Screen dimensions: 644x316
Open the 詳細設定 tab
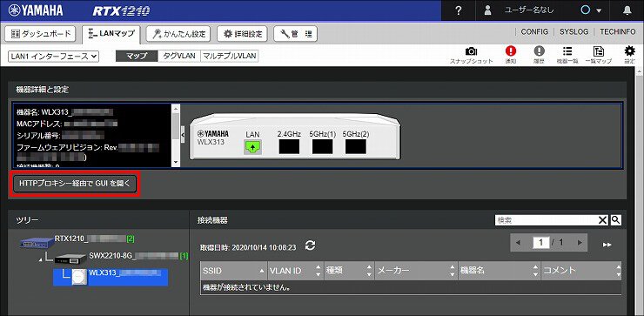pyautogui.click(x=242, y=34)
